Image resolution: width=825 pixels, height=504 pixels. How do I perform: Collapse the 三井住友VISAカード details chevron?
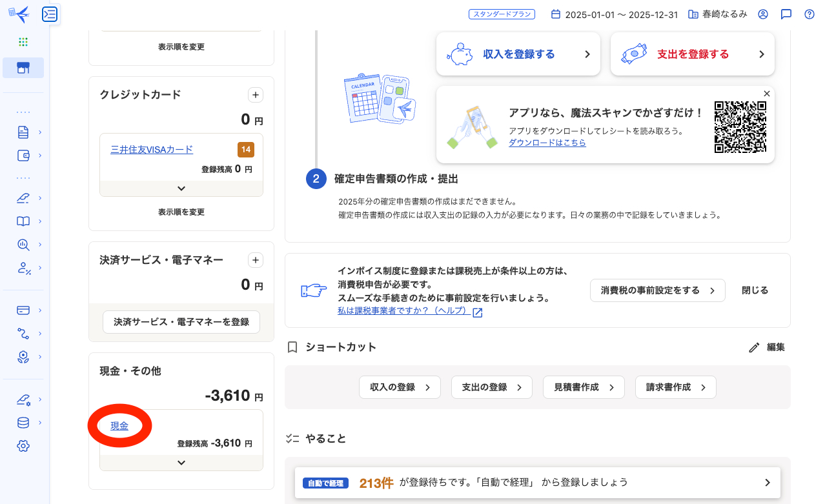pos(181,190)
